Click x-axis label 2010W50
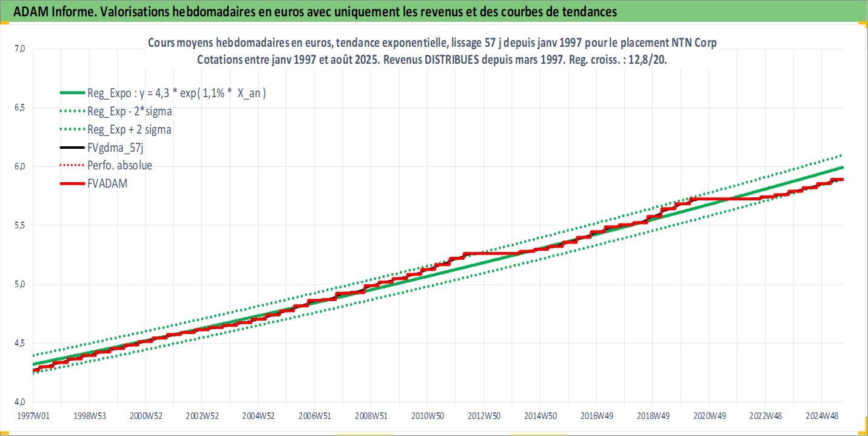Screen dimensions: 868x436 pyautogui.click(x=427, y=415)
